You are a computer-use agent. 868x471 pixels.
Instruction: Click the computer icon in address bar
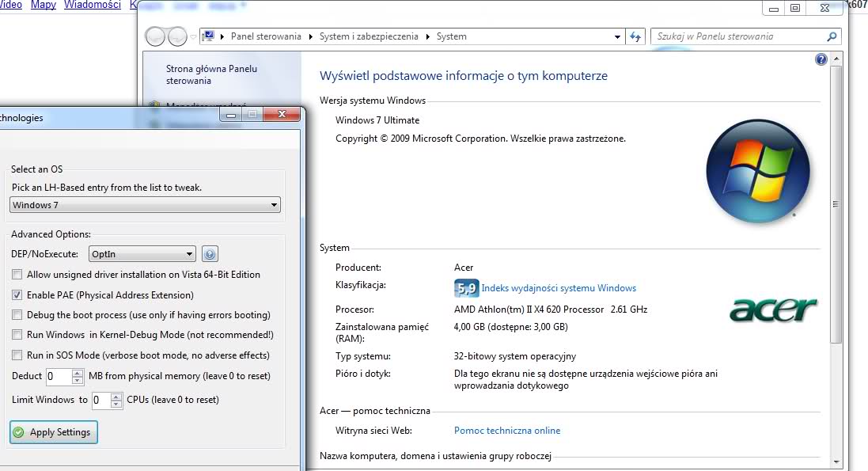coord(208,36)
